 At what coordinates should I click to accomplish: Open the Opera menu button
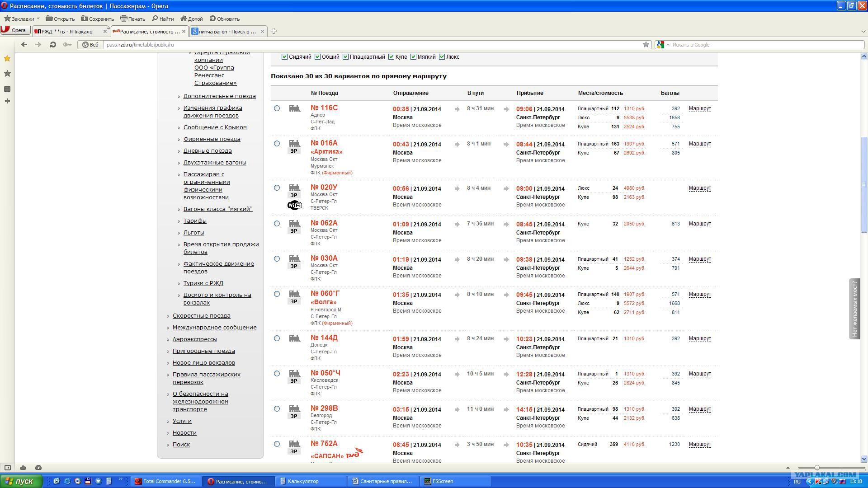tap(14, 30)
